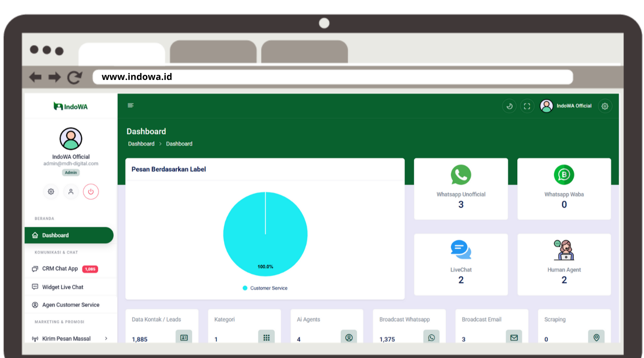Open sidebar user profile person icon
This screenshot has width=644, height=358.
pos(71,192)
